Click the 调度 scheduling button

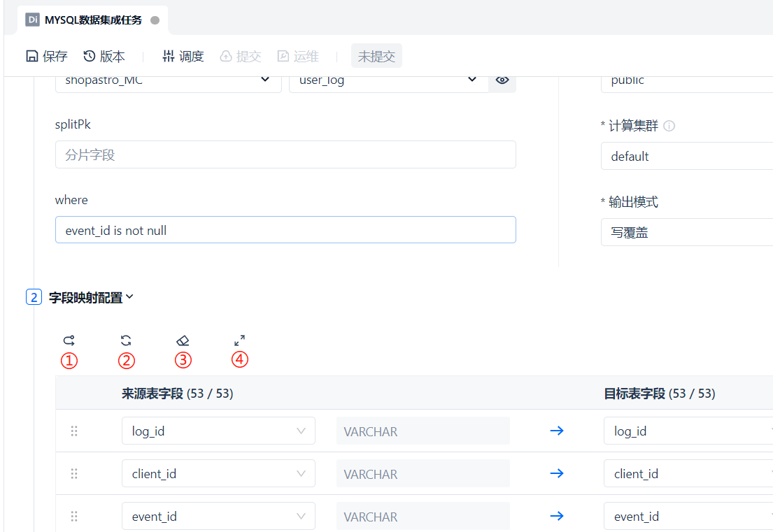click(183, 57)
